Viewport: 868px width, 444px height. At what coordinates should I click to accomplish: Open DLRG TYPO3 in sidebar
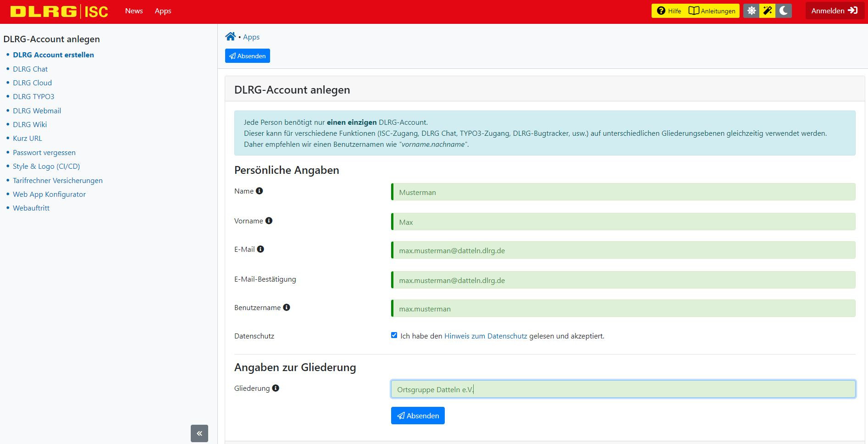(33, 96)
